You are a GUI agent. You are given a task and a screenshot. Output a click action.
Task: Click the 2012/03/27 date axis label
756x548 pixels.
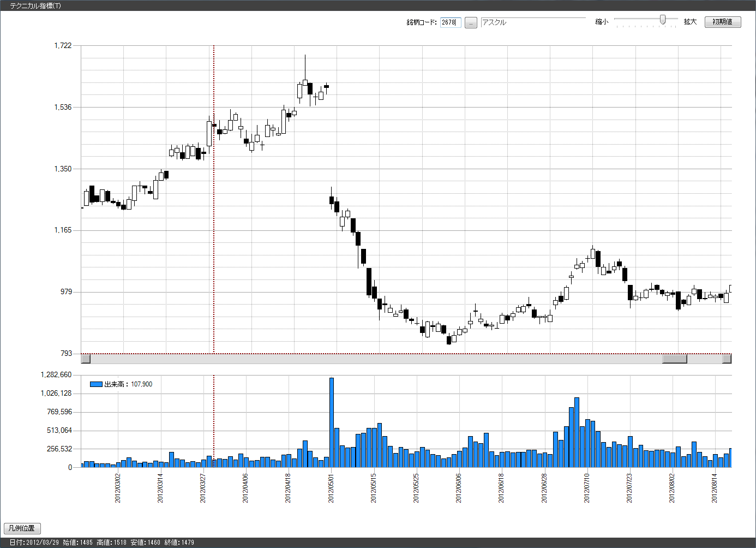tap(203, 487)
